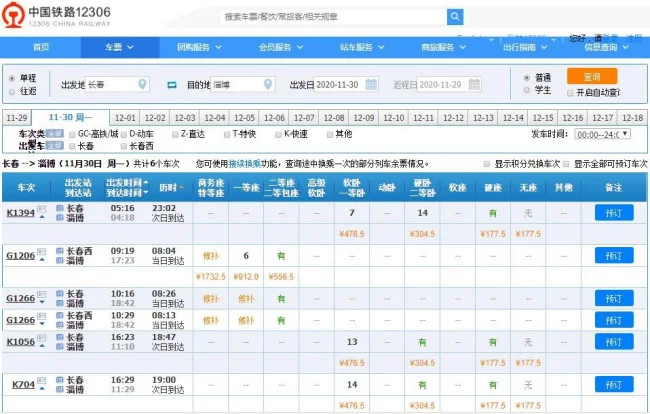
Task: Sort by 历时 duration column header
Action: point(171,188)
